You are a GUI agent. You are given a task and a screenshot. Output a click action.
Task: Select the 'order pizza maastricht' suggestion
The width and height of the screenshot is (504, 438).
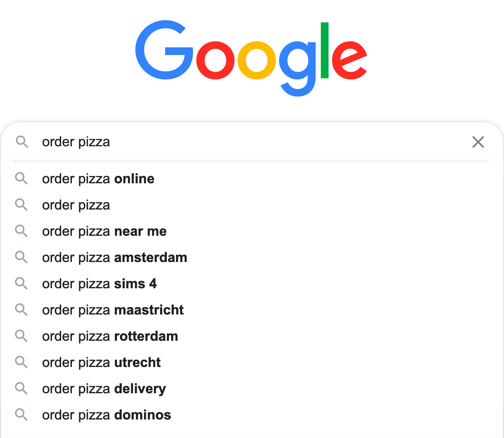(113, 310)
